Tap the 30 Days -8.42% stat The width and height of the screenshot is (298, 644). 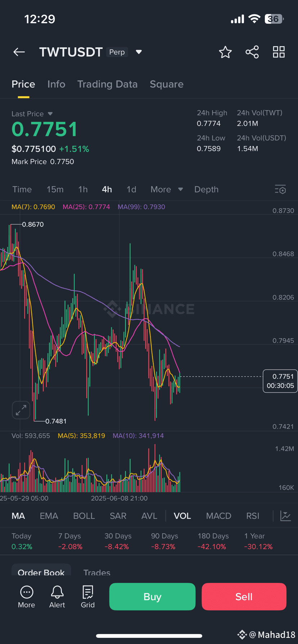pyautogui.click(x=118, y=541)
